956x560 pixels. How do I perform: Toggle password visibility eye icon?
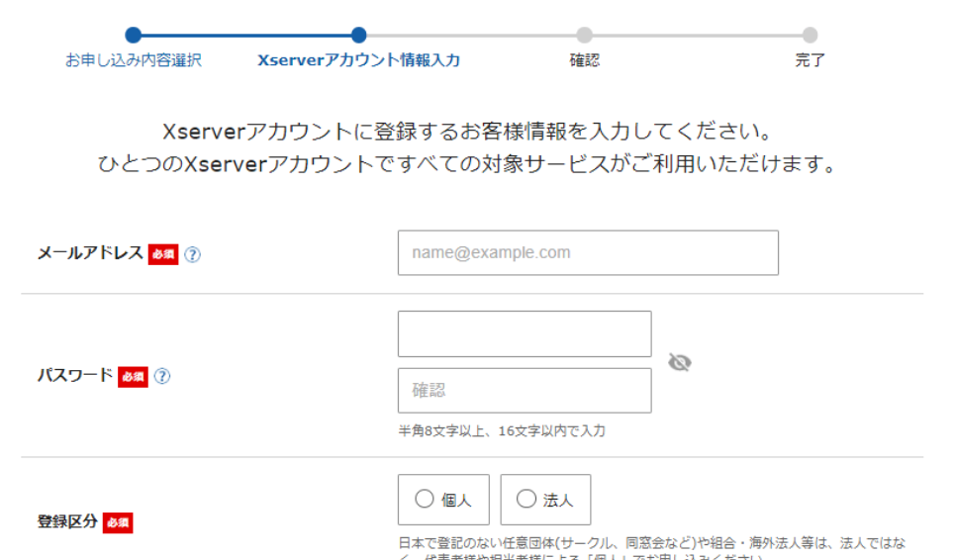[x=679, y=362]
